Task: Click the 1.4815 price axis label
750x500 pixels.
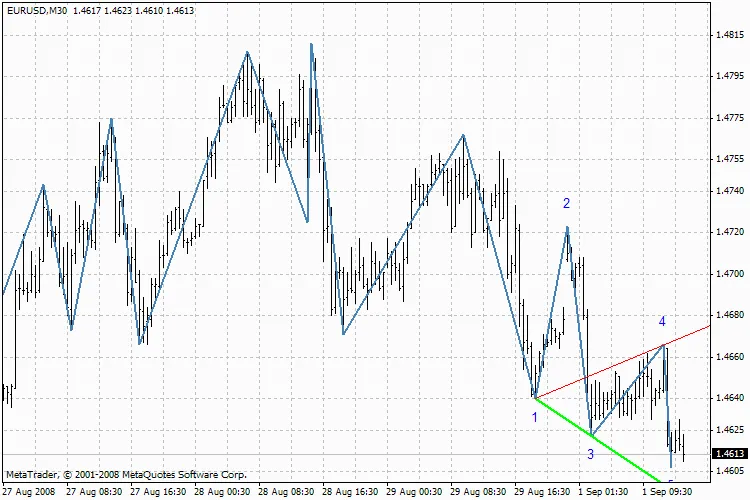Action: (729, 35)
